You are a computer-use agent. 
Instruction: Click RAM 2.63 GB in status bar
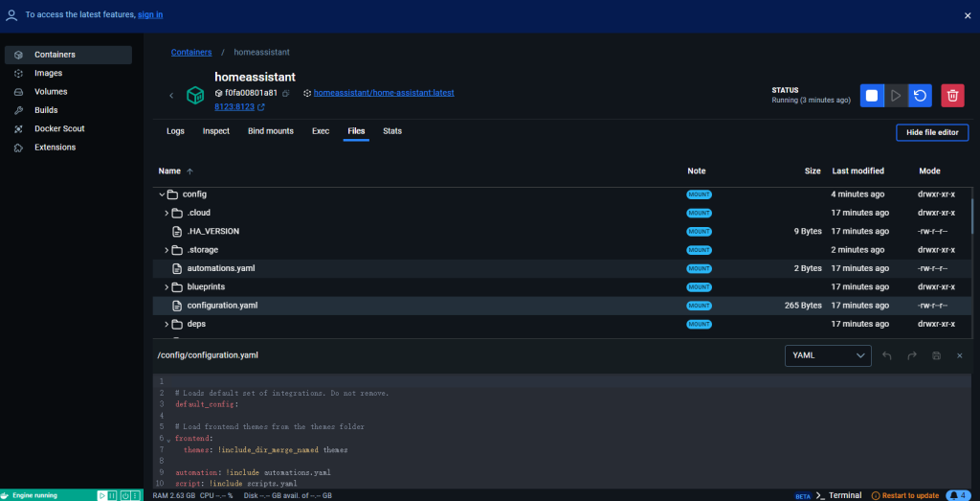(174, 495)
